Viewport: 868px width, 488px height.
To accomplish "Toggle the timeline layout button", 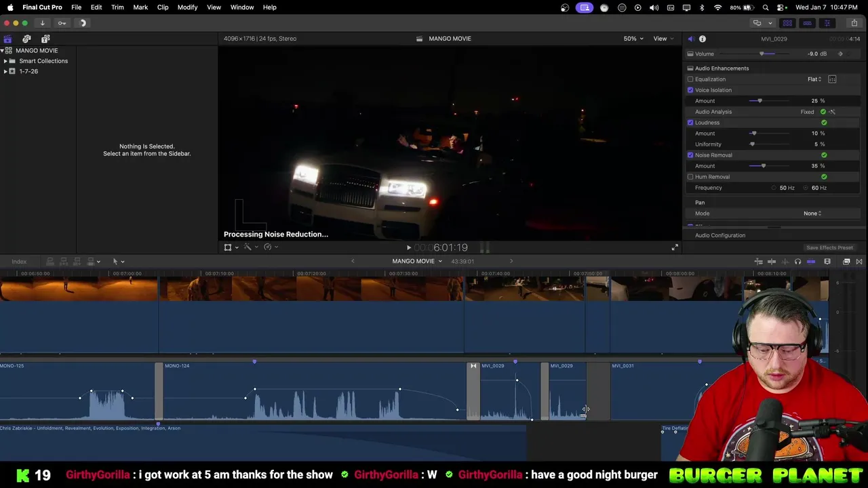I will [x=807, y=23].
